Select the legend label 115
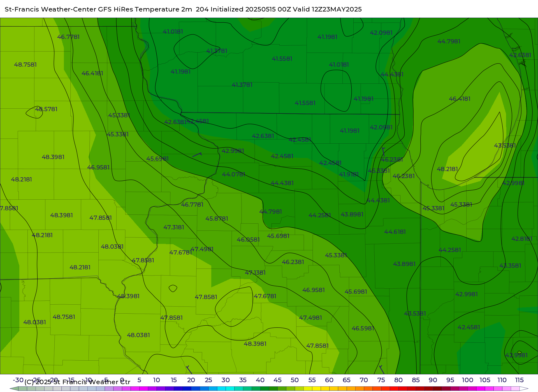538x392 pixels. click(x=520, y=380)
